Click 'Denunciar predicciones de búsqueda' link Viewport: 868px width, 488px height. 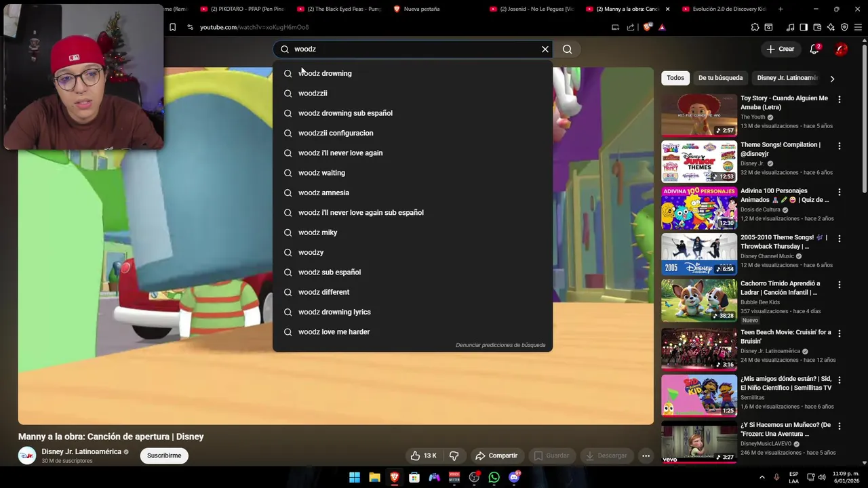(x=500, y=345)
